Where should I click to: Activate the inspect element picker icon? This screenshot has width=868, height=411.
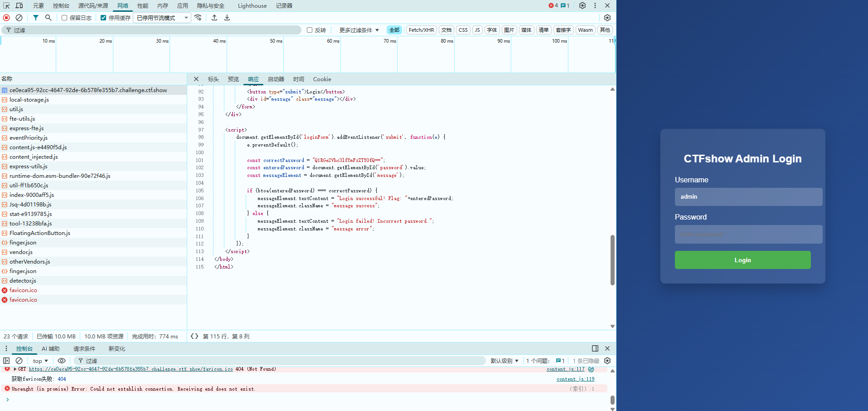point(6,5)
